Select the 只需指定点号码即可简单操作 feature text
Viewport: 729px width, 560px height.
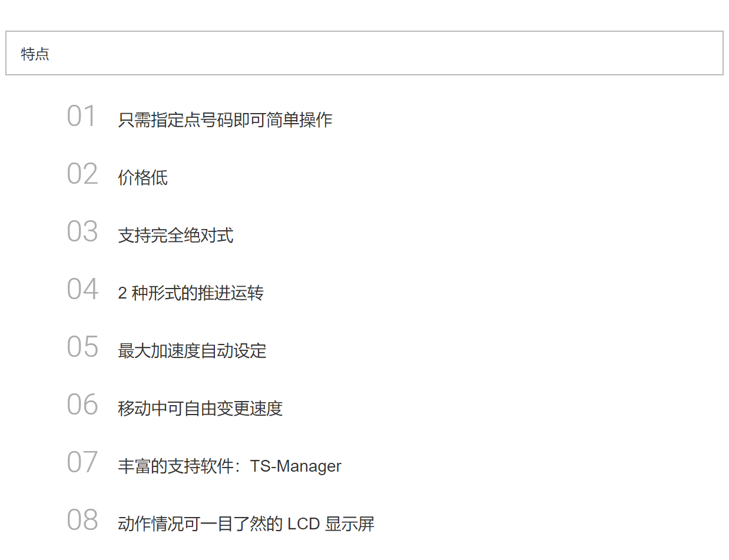[x=225, y=120]
